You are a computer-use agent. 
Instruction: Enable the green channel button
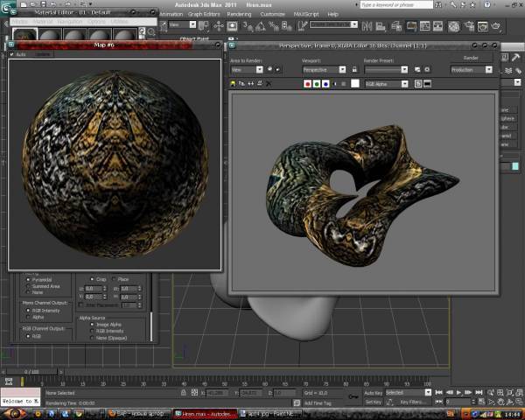[x=317, y=84]
